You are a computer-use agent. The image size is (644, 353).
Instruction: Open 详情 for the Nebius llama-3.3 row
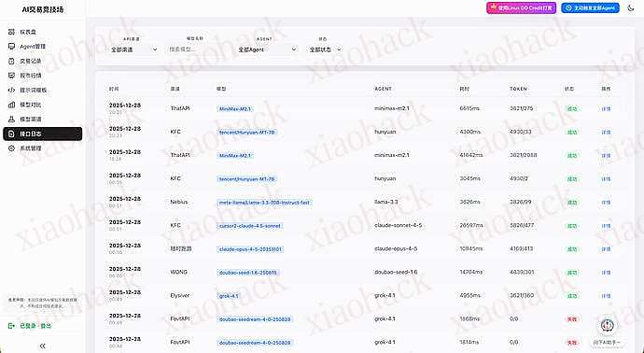pyautogui.click(x=606, y=203)
